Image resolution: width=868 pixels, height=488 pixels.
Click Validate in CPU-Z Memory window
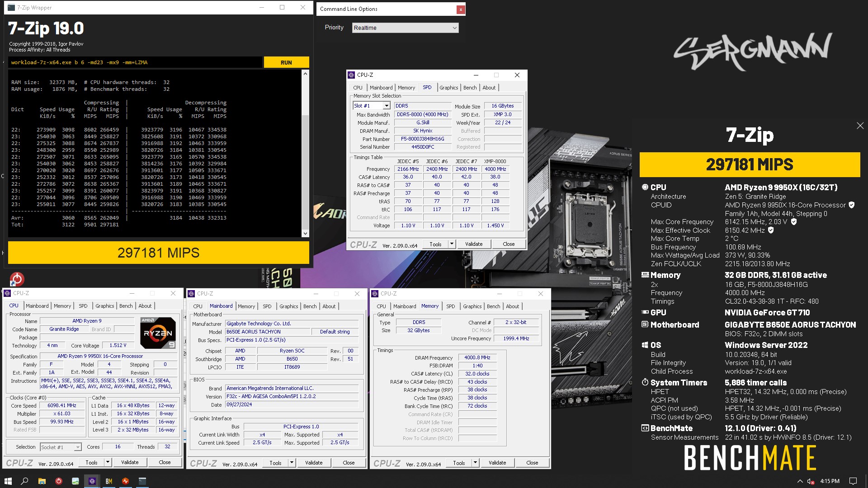click(x=497, y=463)
